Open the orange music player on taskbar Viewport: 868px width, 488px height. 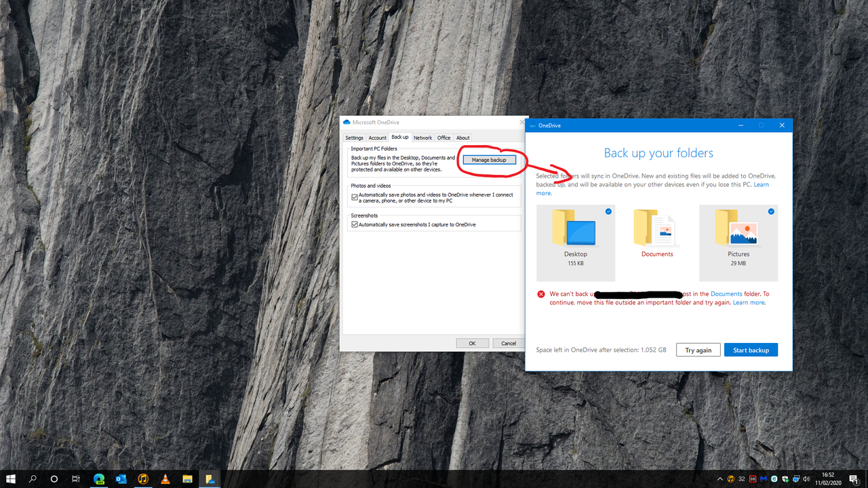tap(143, 479)
